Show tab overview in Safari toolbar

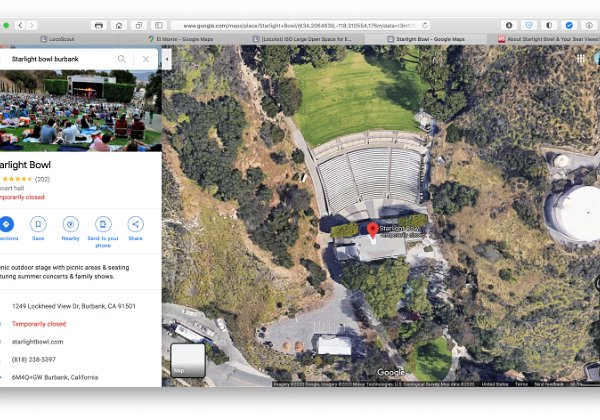(139, 26)
